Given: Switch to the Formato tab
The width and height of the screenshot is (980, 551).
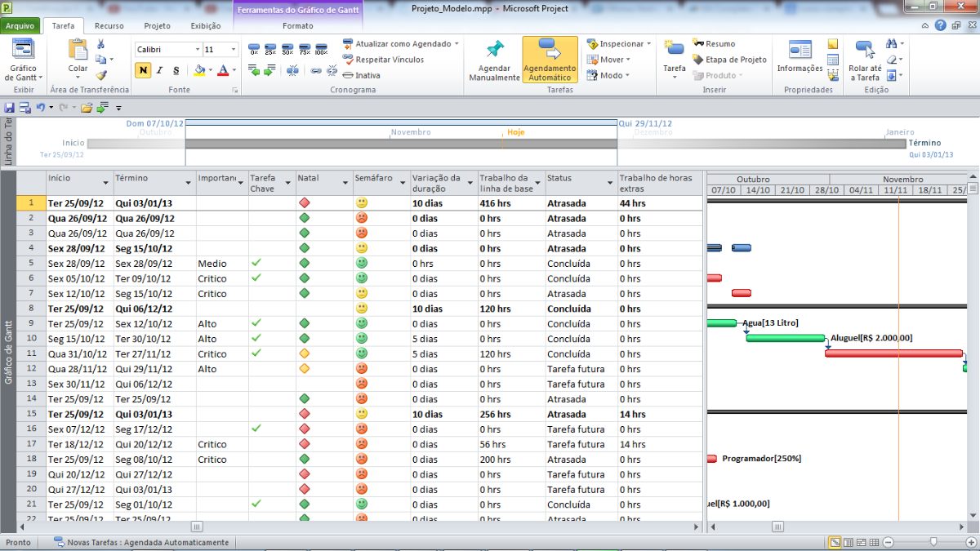Looking at the screenshot, I should [x=298, y=25].
